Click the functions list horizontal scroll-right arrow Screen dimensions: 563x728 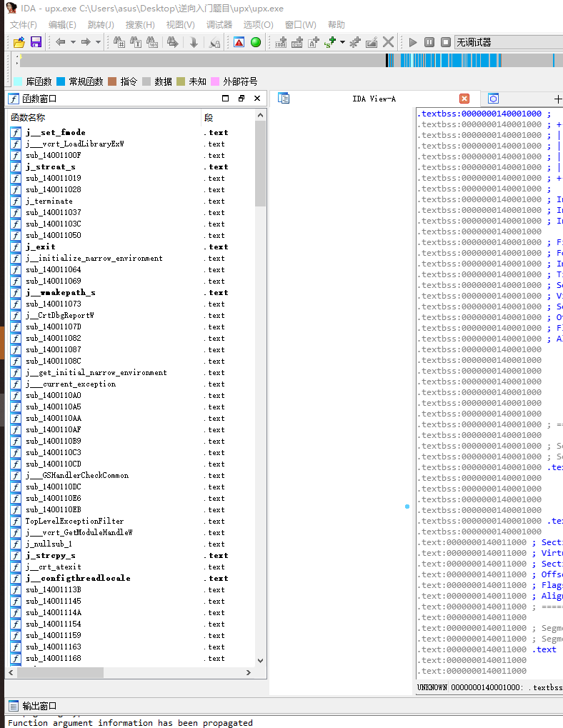click(249, 672)
